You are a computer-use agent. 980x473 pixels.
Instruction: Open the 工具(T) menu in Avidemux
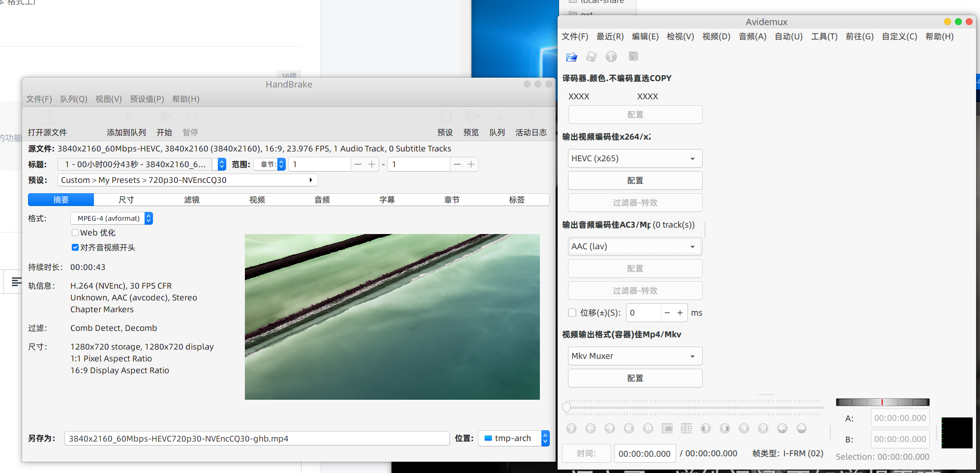tap(824, 36)
